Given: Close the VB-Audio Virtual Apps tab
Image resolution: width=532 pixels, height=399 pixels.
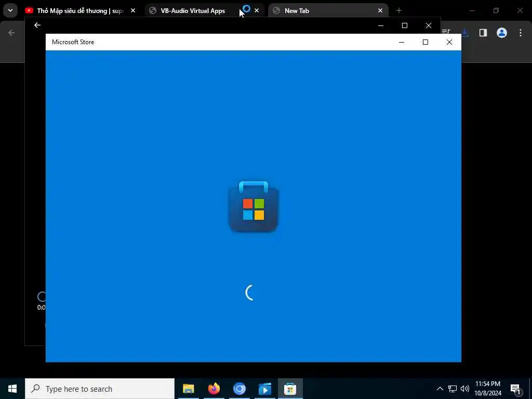Looking at the screenshot, I should [x=257, y=10].
